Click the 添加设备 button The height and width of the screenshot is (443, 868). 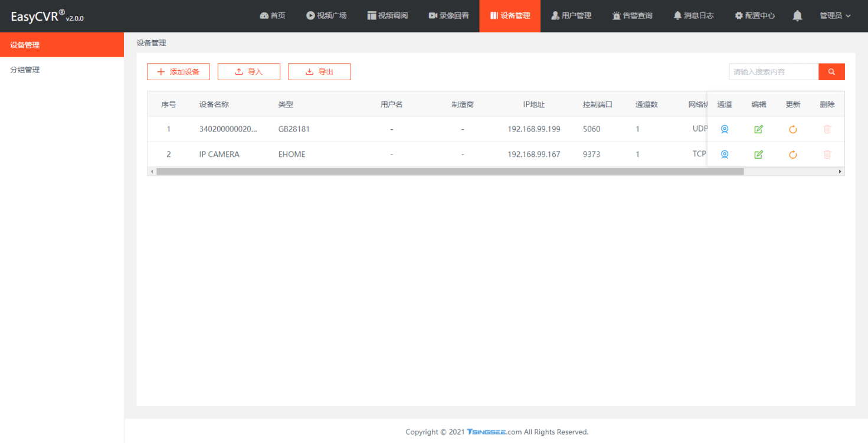click(x=178, y=72)
